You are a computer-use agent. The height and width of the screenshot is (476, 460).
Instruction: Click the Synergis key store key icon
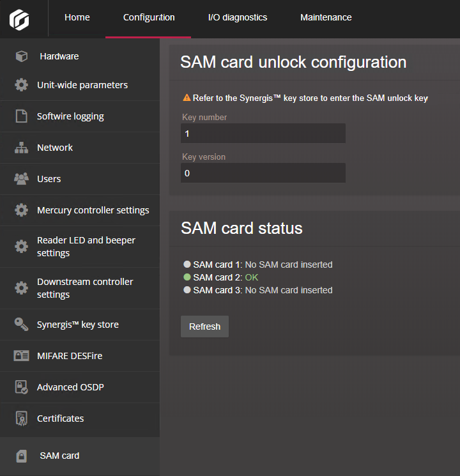21,324
